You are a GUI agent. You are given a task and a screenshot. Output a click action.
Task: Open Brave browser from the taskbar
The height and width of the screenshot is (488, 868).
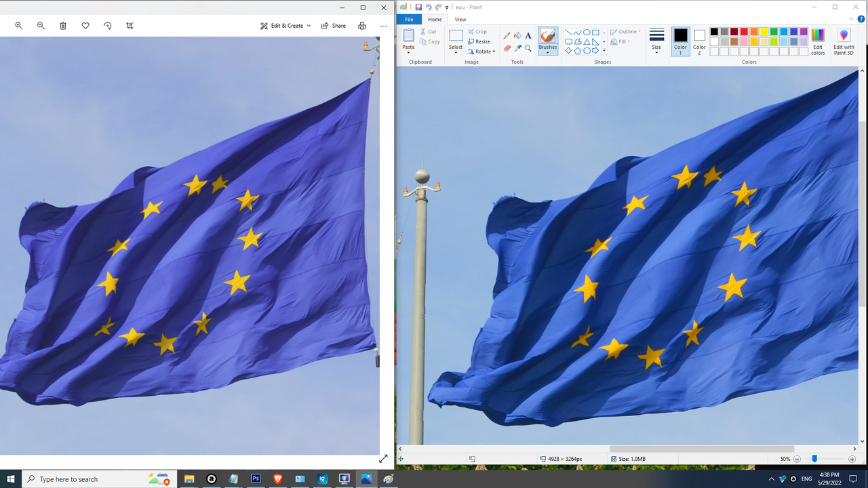tap(278, 479)
